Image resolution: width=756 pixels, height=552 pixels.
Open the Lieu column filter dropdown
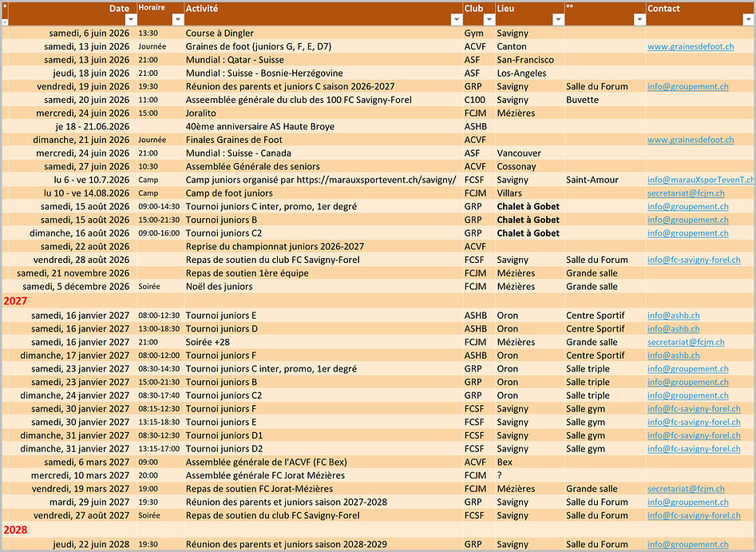[558, 19]
